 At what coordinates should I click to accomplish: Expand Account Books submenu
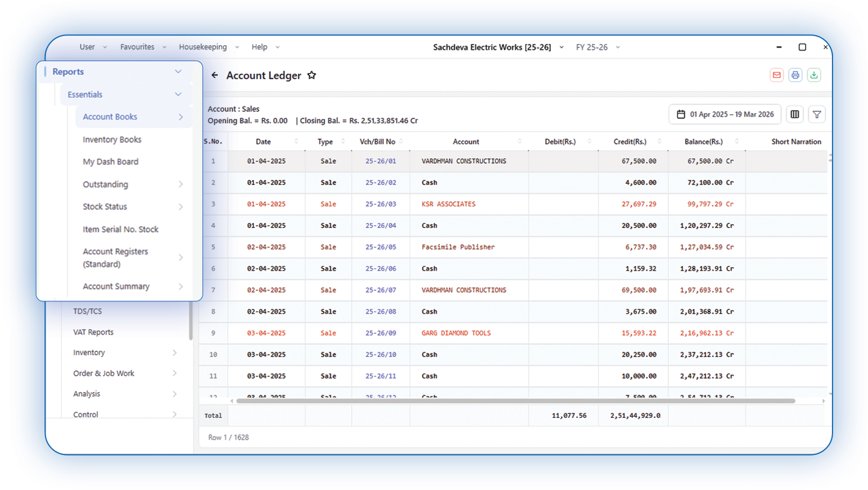tap(181, 117)
